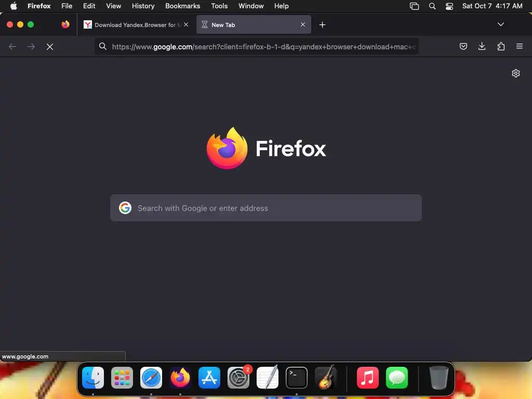Viewport: 532px width, 399px height.
Task: Open the Apple menu
Action: [x=14, y=6]
